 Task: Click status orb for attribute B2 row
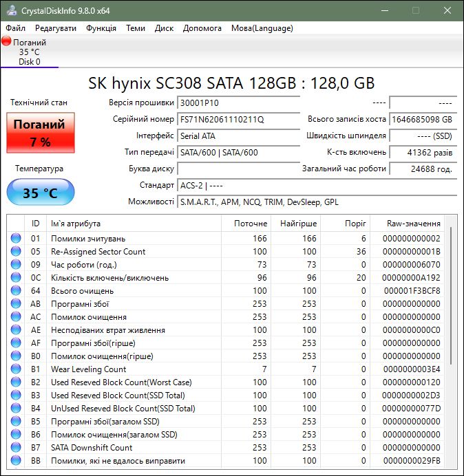(16, 382)
